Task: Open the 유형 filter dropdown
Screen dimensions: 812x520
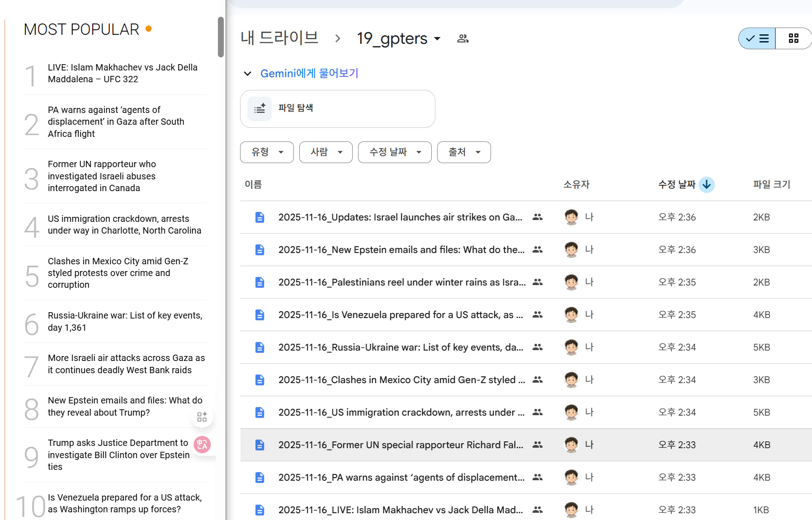Action: (267, 152)
